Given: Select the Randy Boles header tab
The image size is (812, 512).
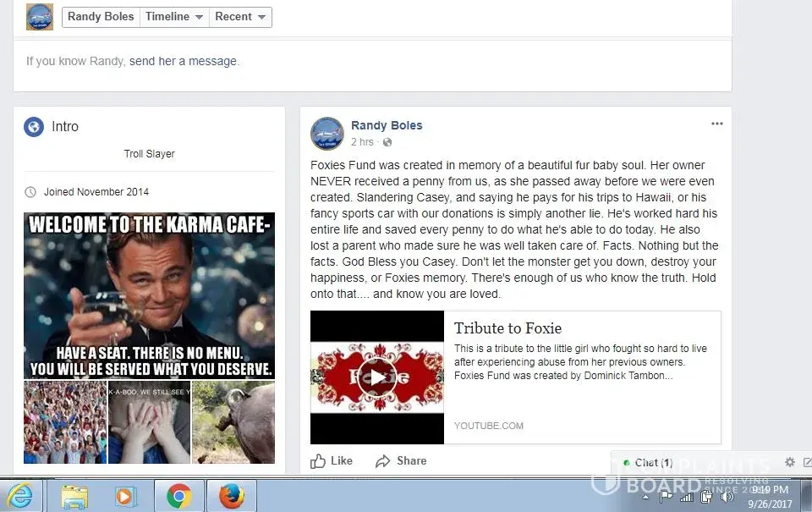Looking at the screenshot, I should click(x=101, y=17).
